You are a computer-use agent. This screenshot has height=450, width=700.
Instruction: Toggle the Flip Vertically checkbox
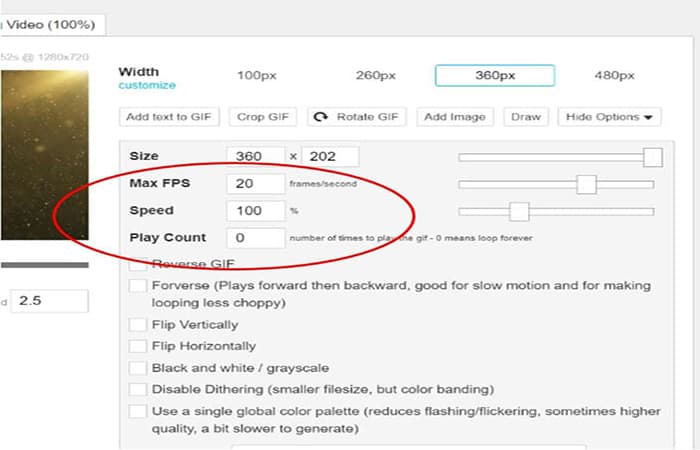click(137, 325)
